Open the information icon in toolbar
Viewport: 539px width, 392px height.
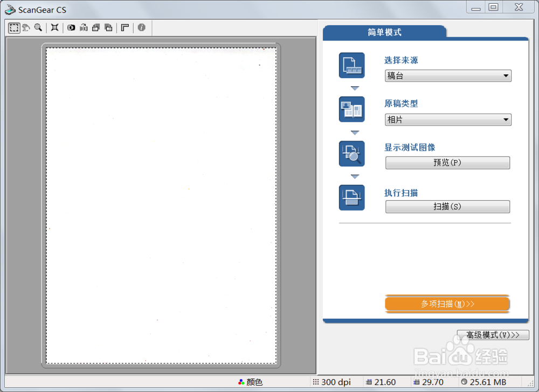142,28
